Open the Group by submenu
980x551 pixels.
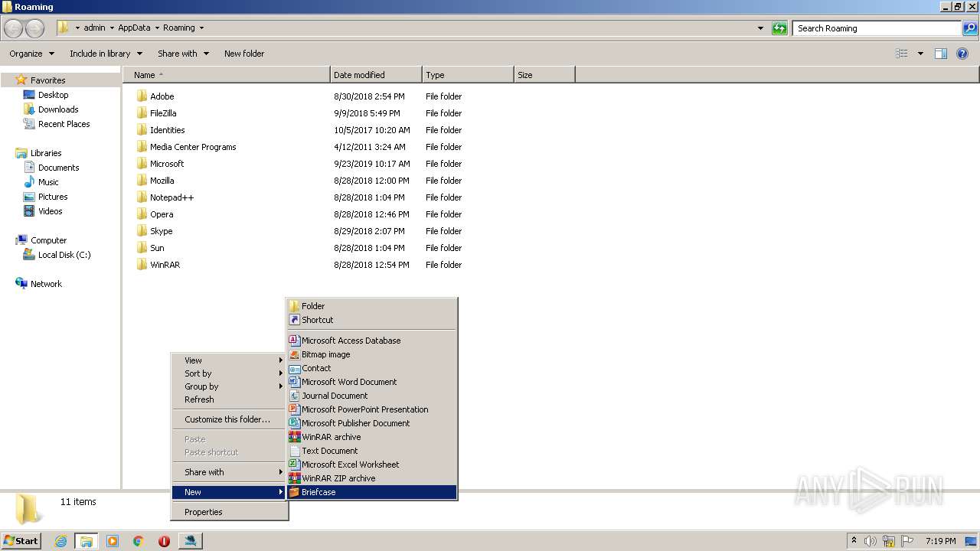229,386
